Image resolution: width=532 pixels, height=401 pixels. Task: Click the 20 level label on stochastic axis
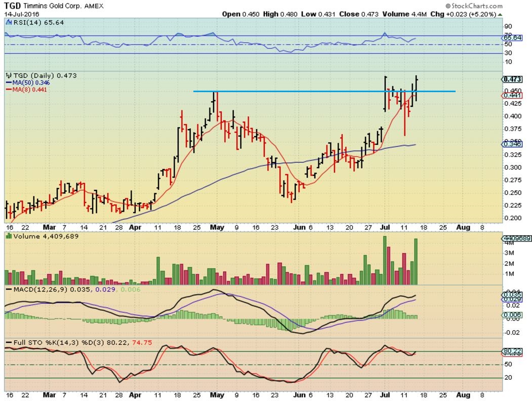click(508, 378)
